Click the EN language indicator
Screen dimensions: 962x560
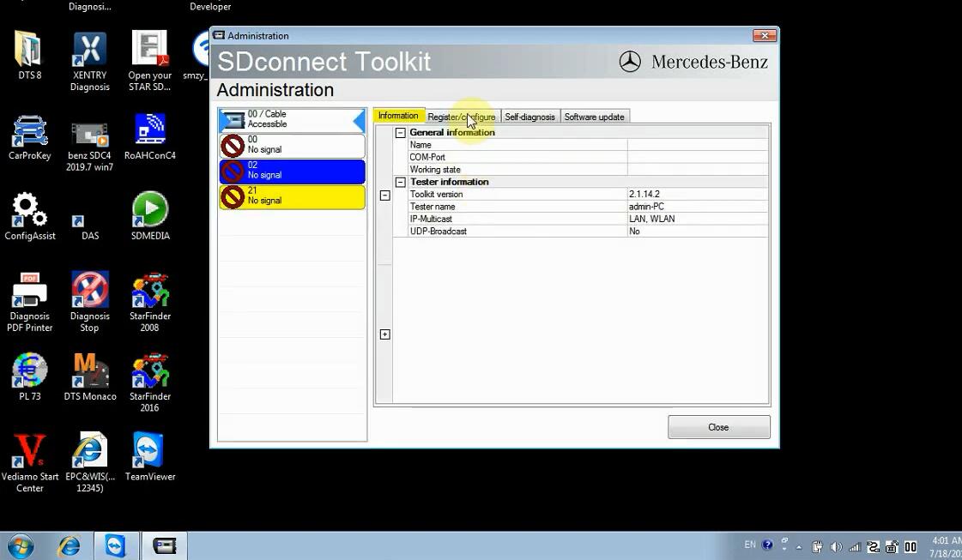coord(750,545)
